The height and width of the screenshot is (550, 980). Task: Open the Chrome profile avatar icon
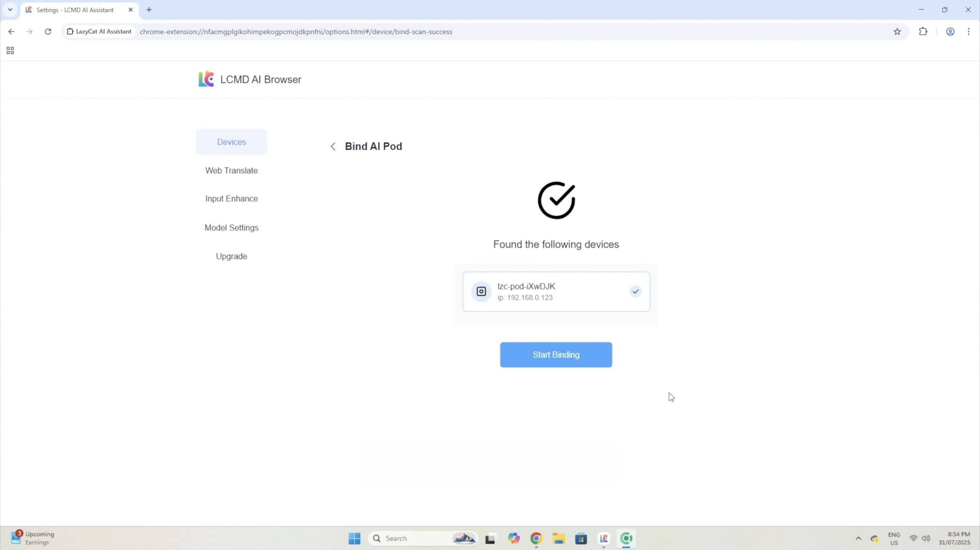[x=950, y=32]
